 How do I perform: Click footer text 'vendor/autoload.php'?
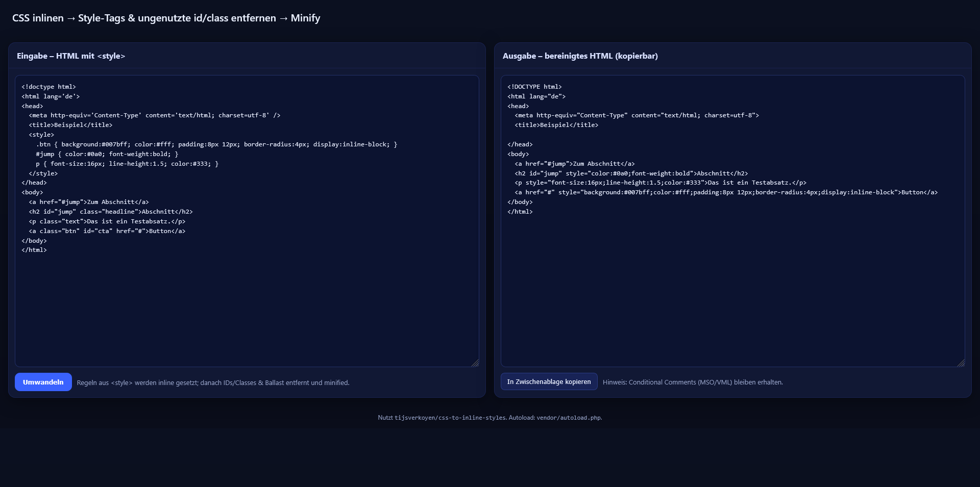[569, 418]
